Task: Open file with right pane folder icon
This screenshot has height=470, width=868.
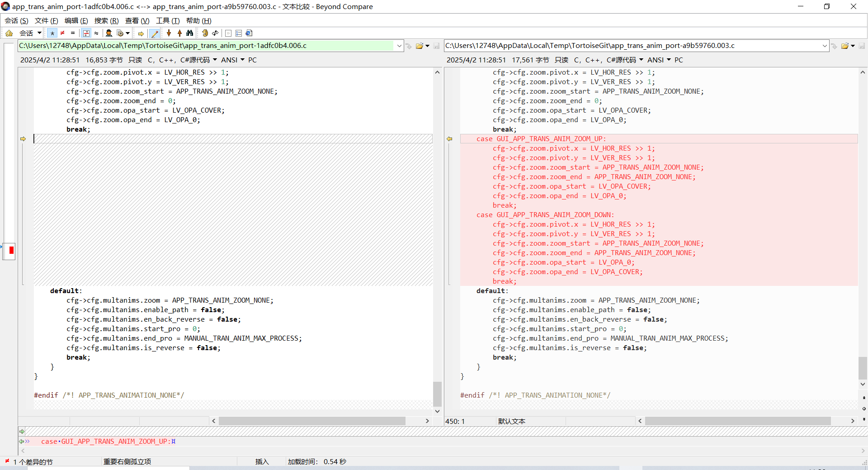Action: point(844,46)
